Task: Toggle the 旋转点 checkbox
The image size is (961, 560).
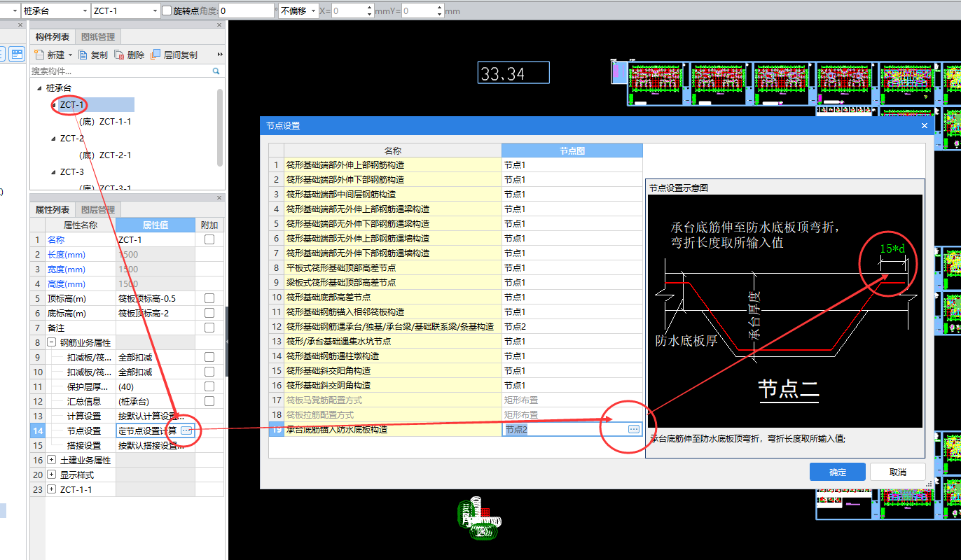Action: coord(167,10)
